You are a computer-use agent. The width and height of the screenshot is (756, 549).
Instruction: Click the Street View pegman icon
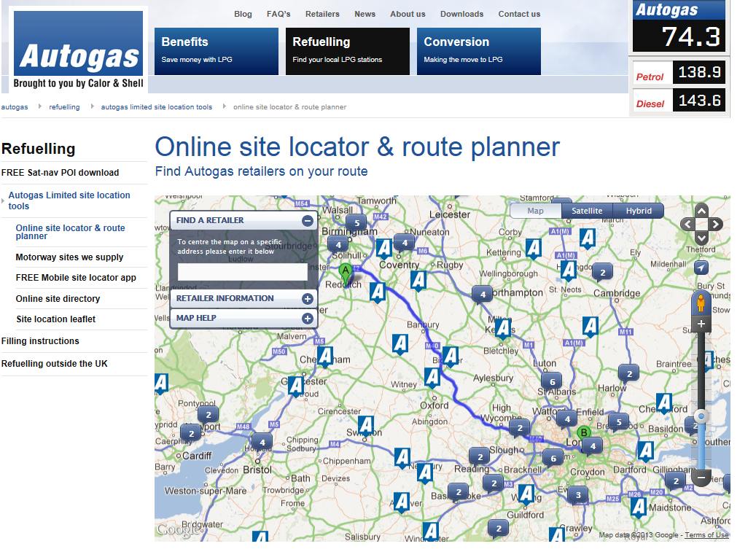(701, 303)
